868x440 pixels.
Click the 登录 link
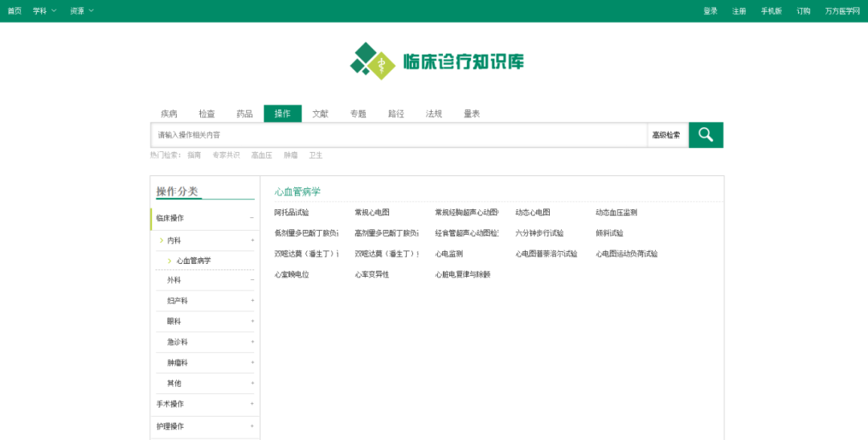click(710, 10)
